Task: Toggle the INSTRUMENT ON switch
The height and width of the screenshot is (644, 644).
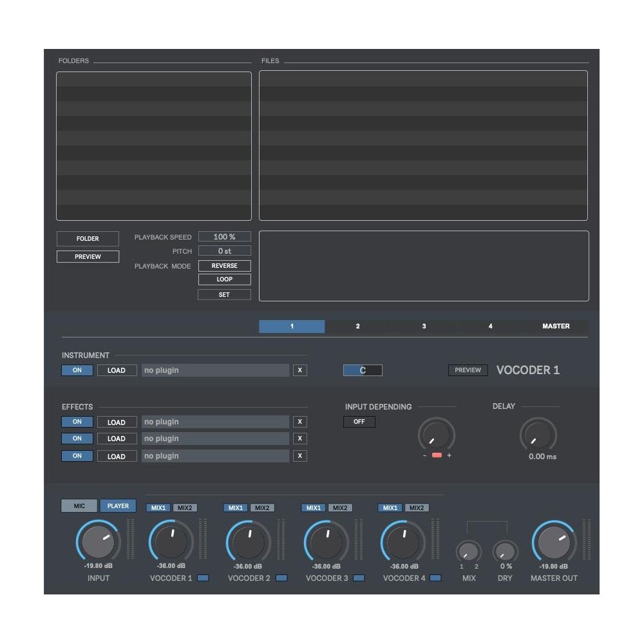Action: [x=77, y=370]
